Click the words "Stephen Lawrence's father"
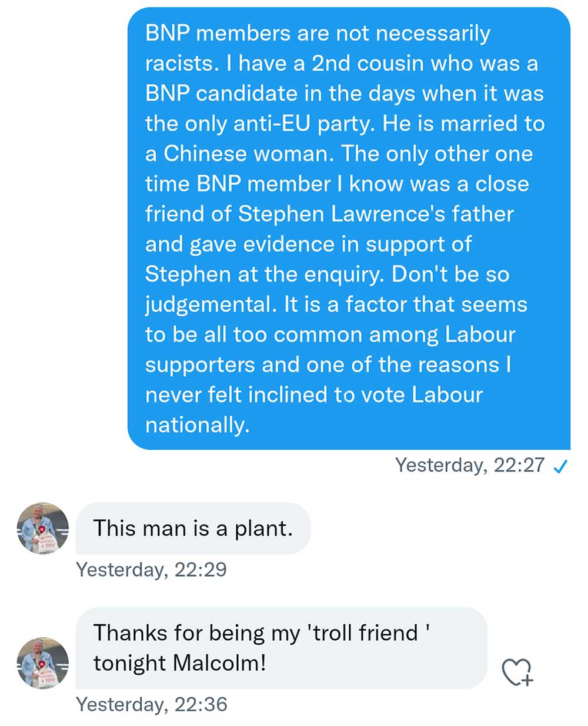 click(376, 214)
